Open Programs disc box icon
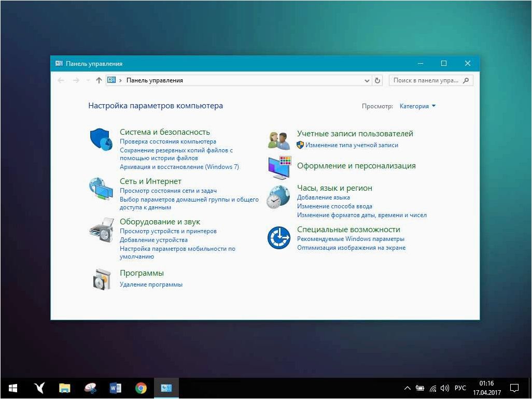 point(102,279)
